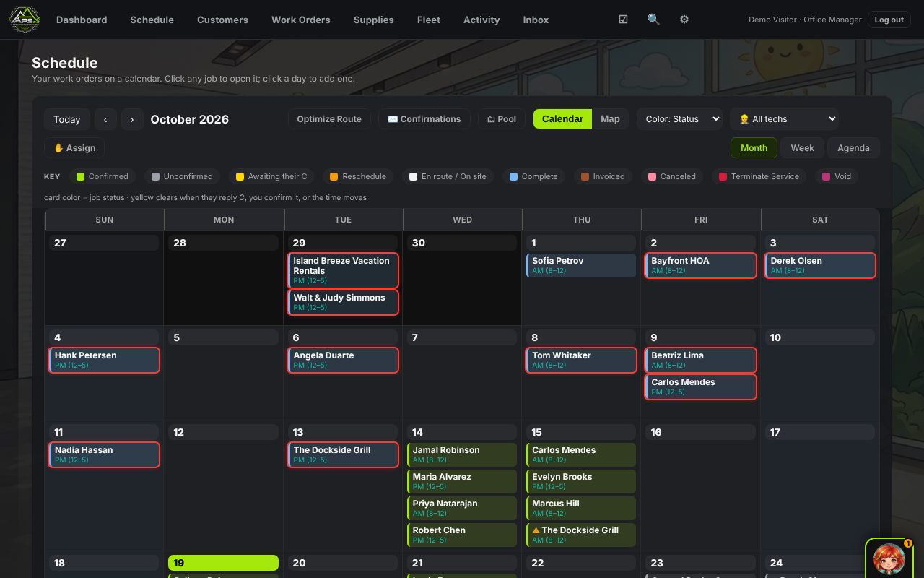This screenshot has height=578, width=924.
Task: Select the Week view
Action: coord(802,148)
